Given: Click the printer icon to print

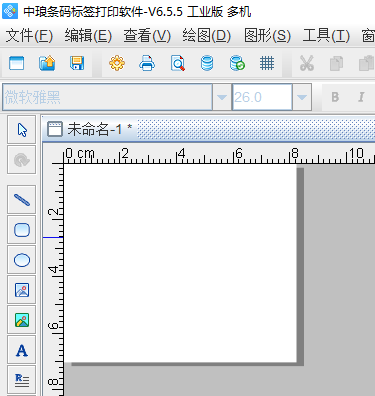Looking at the screenshot, I should click(x=147, y=63).
